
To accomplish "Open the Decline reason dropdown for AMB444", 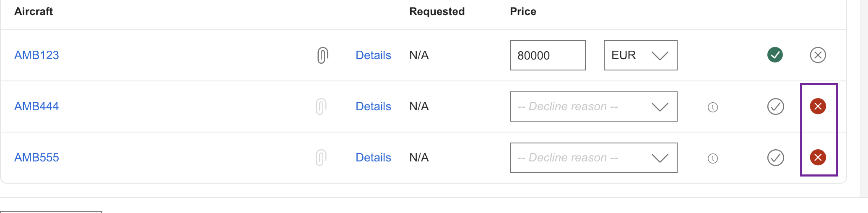I will pyautogui.click(x=593, y=106).
